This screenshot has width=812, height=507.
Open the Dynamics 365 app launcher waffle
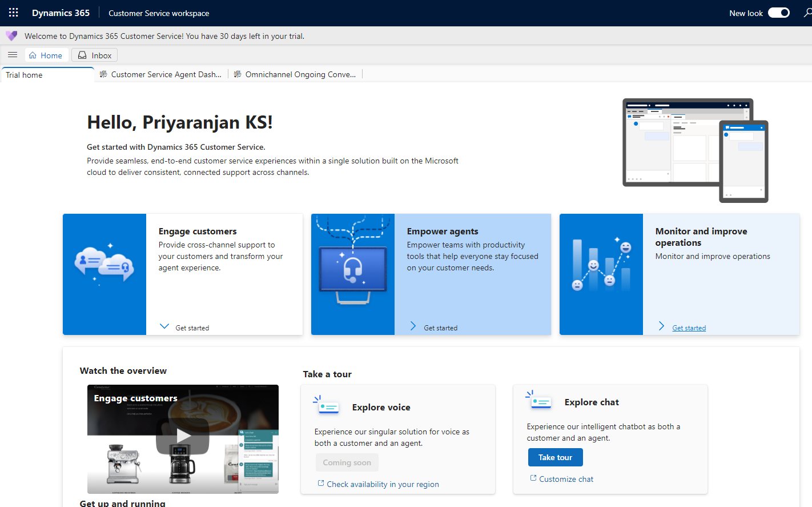point(14,13)
